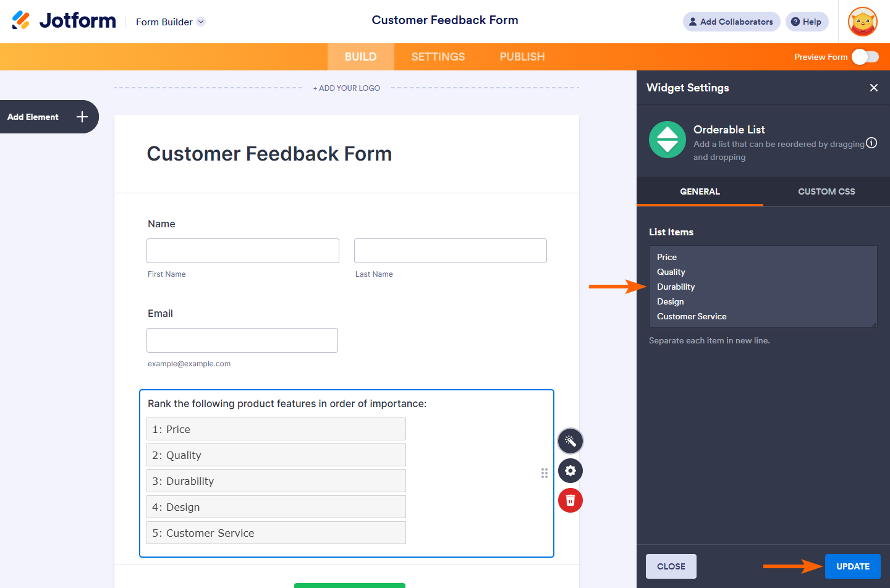Toggle the Preview Form switch

pyautogui.click(x=865, y=57)
